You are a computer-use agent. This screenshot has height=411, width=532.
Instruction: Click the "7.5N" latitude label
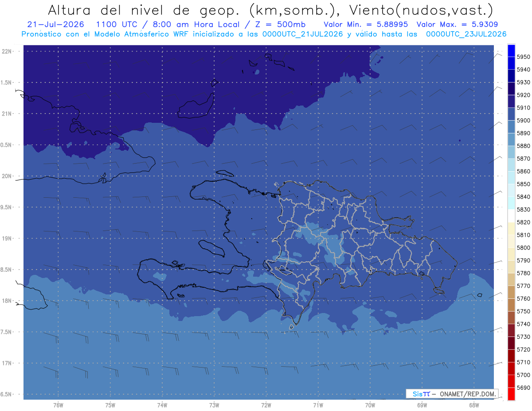coord(7,332)
